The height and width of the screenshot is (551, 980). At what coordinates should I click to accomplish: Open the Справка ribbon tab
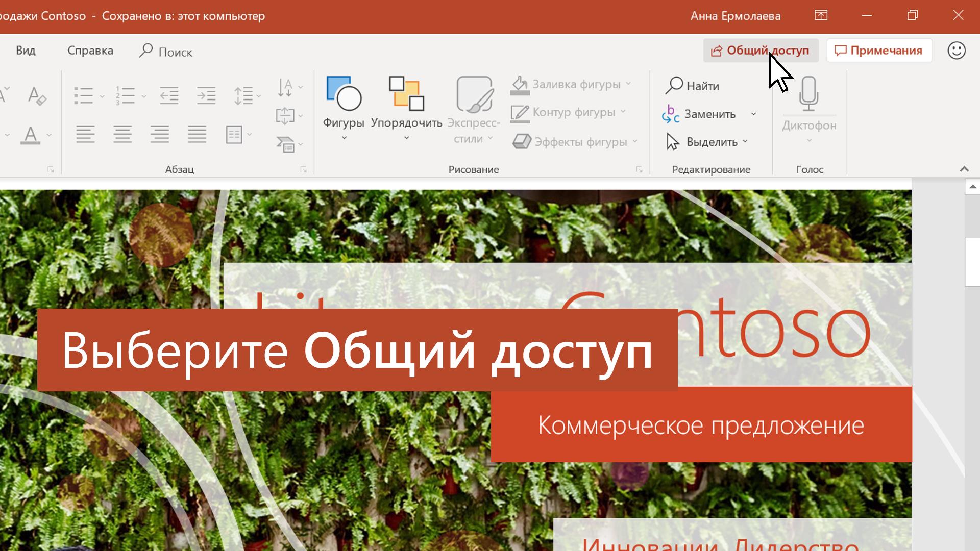[x=90, y=51]
